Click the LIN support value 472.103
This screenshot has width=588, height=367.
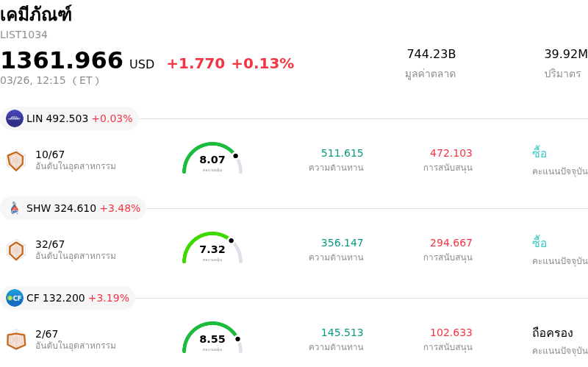click(x=451, y=153)
